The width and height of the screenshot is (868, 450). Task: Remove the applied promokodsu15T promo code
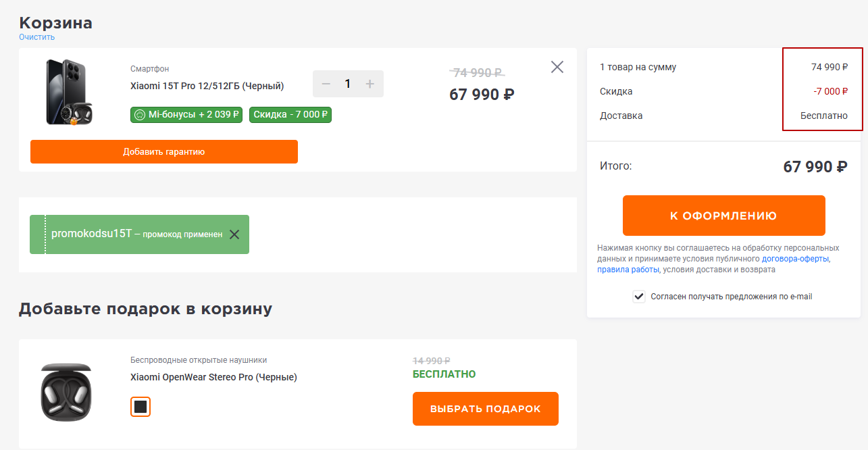pos(234,234)
